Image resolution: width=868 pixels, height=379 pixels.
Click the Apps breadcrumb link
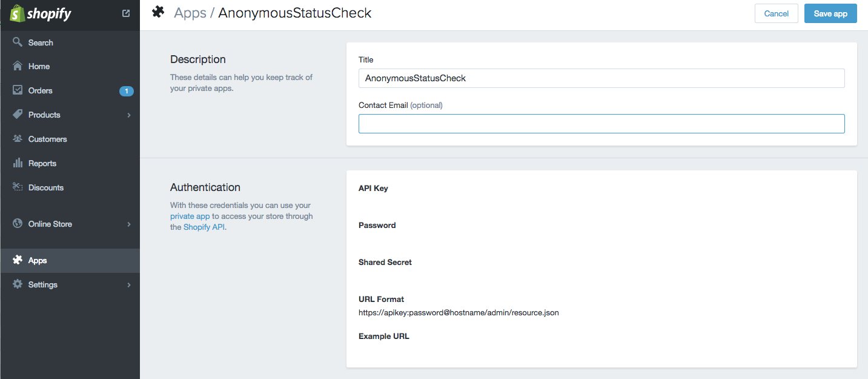190,13
